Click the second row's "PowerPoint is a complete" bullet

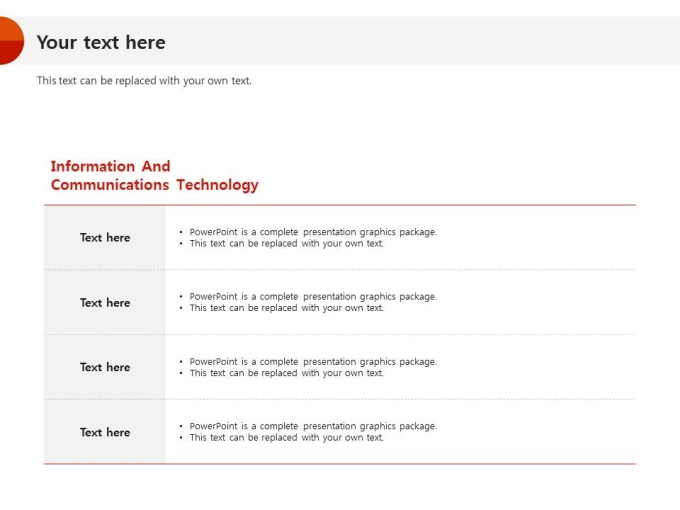312,297
